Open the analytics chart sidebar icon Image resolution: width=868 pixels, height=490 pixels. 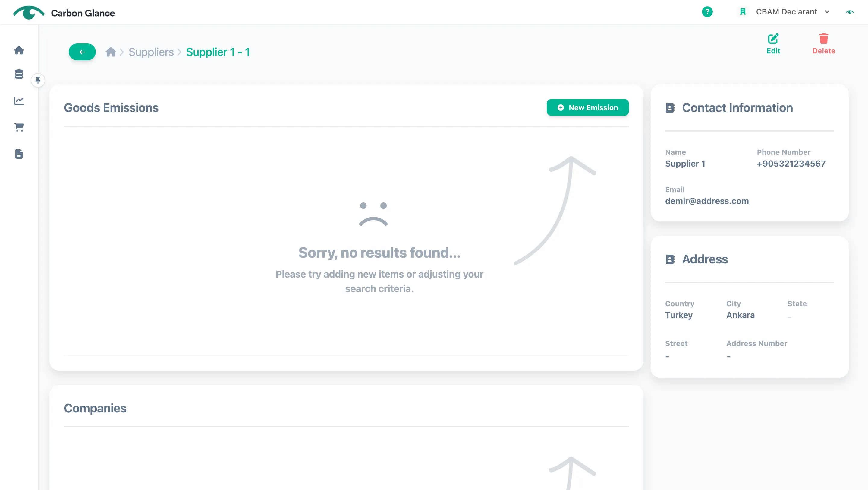pyautogui.click(x=19, y=100)
